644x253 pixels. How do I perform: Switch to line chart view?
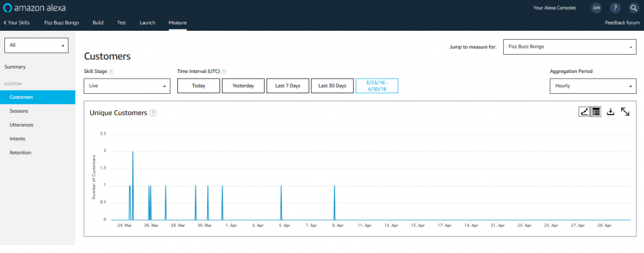[x=584, y=111]
